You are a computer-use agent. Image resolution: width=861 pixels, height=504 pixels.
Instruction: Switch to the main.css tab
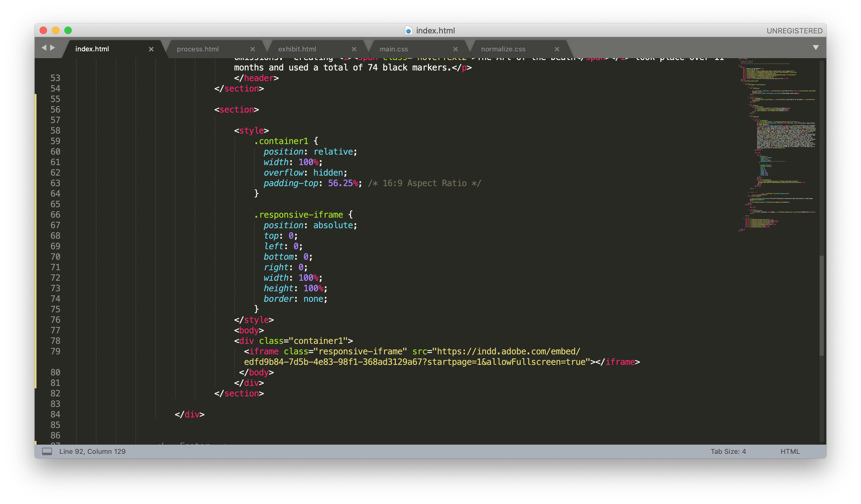(x=394, y=49)
